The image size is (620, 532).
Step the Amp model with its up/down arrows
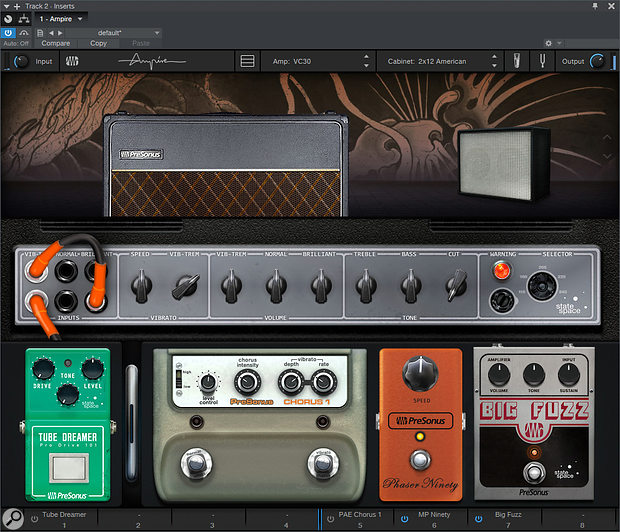pos(366,61)
